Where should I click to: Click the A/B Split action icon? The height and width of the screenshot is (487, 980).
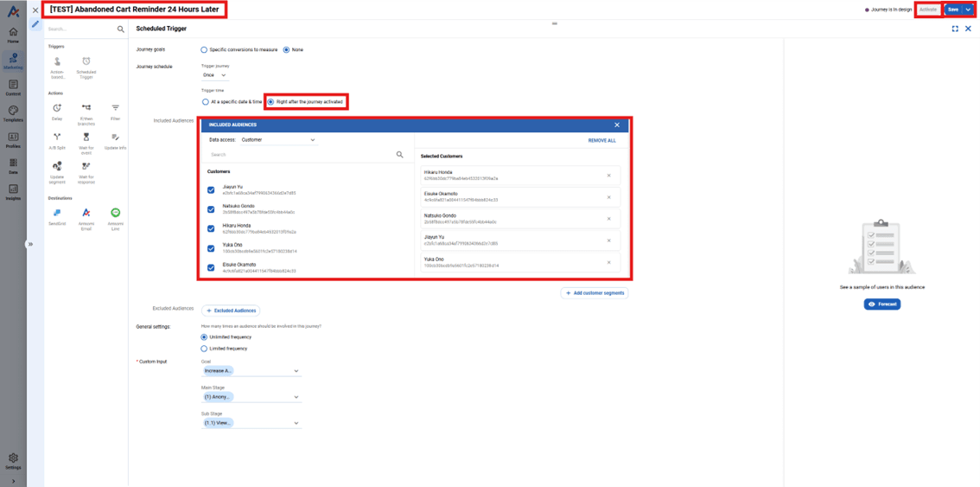click(x=57, y=138)
